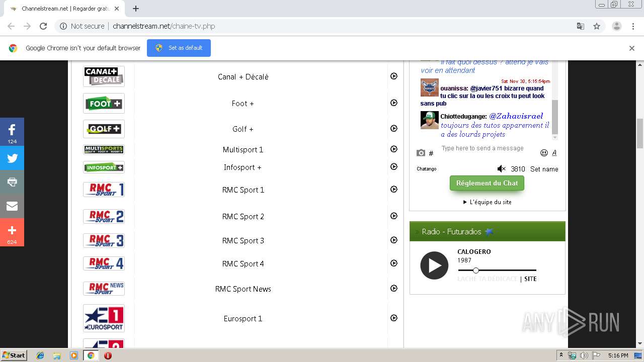Select the Channelstream.net browser tab
Image resolution: width=644 pixels, height=362 pixels.
click(65, 9)
